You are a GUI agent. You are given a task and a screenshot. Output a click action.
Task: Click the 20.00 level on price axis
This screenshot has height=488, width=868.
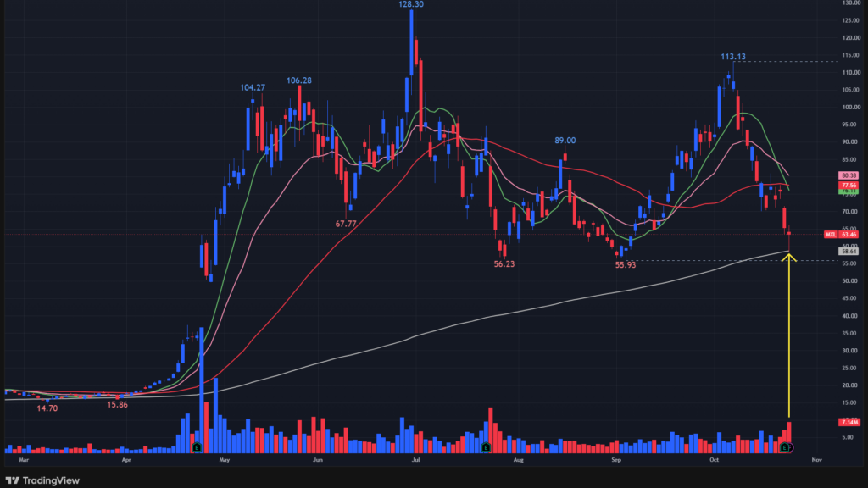[851, 385]
